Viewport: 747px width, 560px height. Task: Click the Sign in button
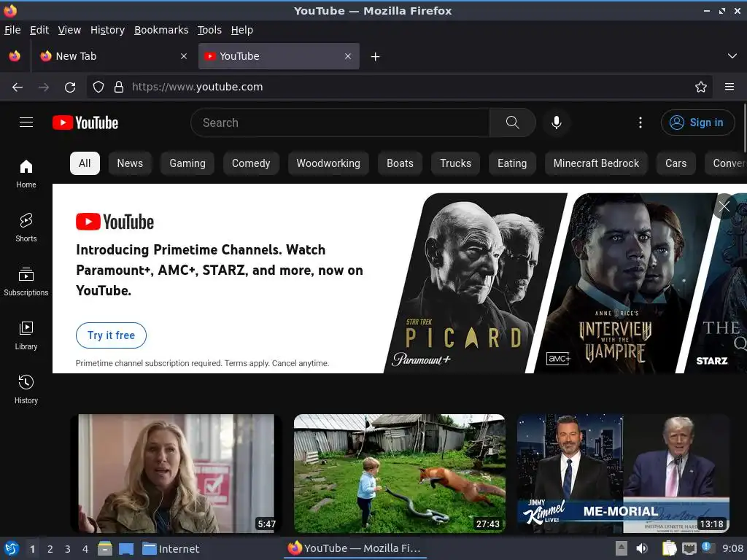697,122
